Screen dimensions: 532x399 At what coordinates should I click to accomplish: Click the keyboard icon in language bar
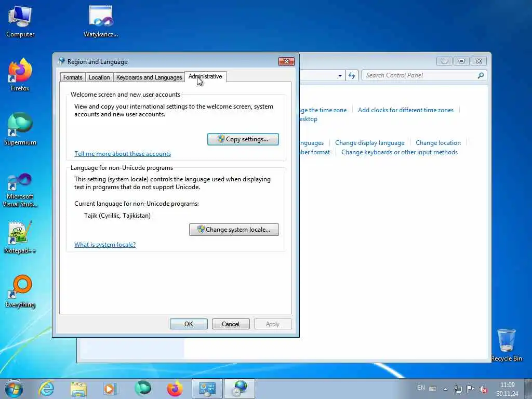coord(433,389)
